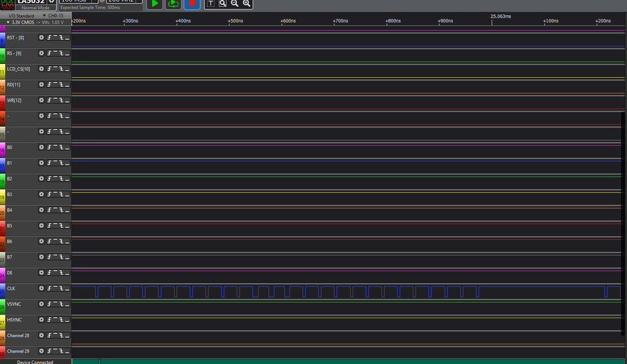Zoom to fit the whole capture

223,4
